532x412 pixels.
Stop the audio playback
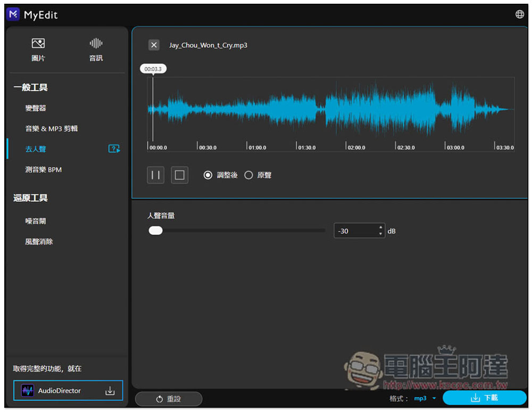180,175
